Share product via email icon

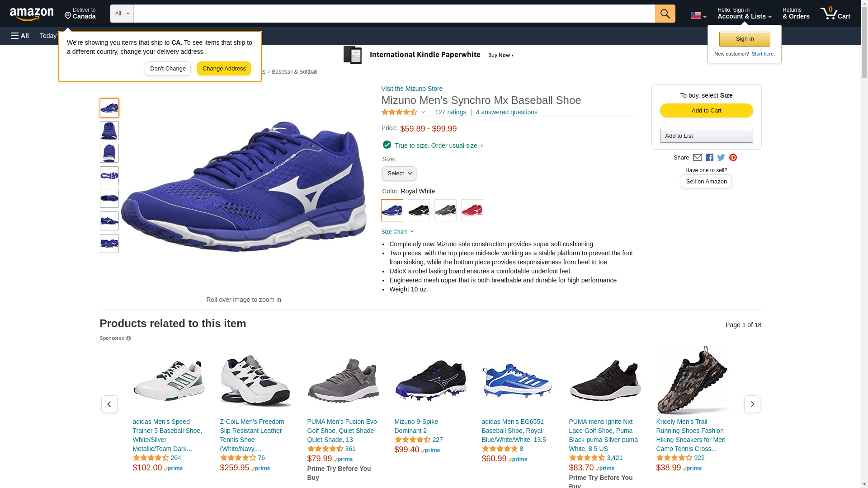(x=697, y=158)
